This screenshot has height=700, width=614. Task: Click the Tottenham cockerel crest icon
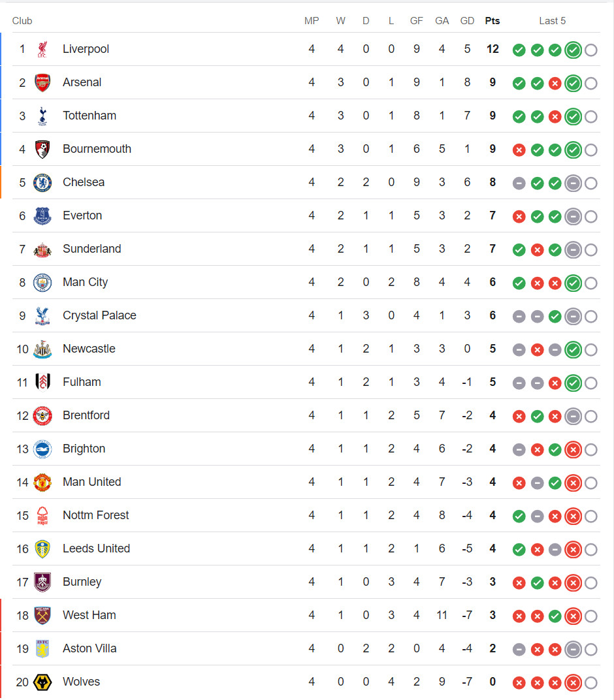(42, 116)
